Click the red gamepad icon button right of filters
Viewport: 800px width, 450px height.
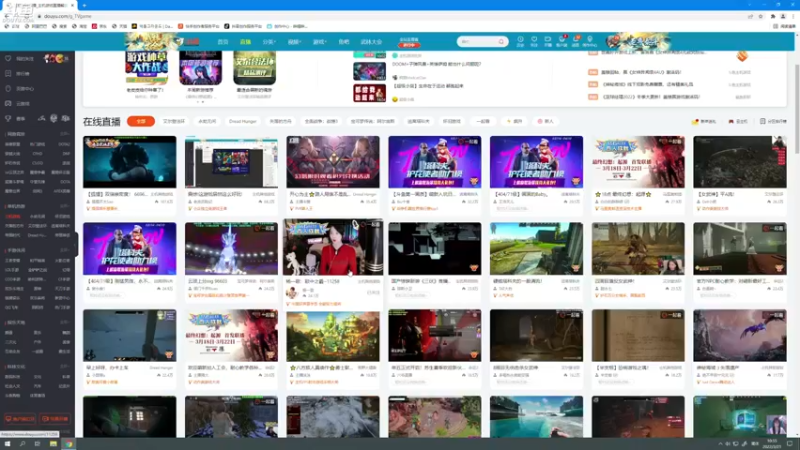(738, 121)
